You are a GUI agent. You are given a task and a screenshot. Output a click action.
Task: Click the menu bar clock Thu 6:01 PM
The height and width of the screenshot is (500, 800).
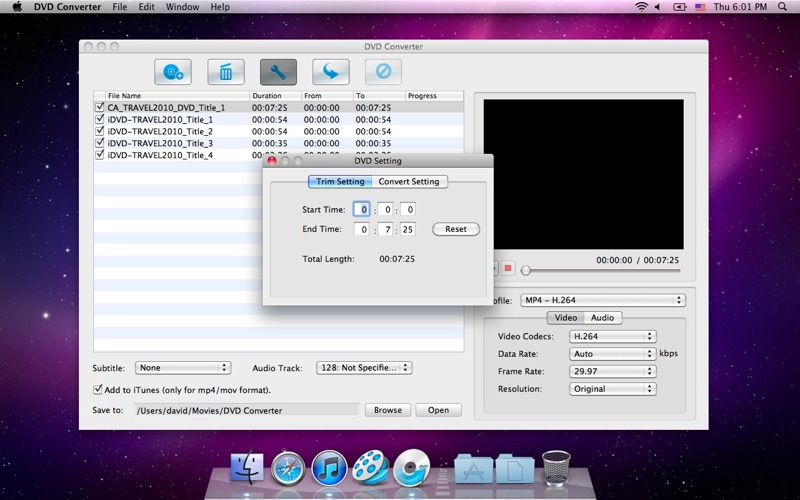click(x=740, y=7)
